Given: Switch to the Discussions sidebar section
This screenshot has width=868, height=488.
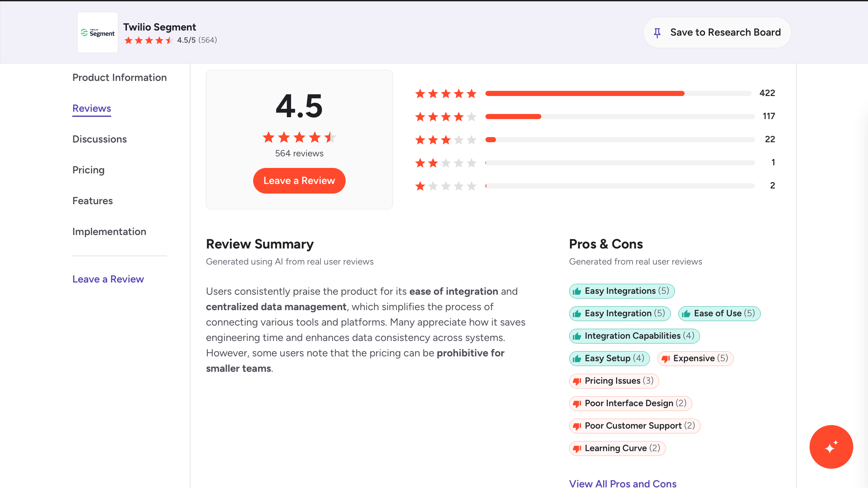Looking at the screenshot, I should (99, 139).
